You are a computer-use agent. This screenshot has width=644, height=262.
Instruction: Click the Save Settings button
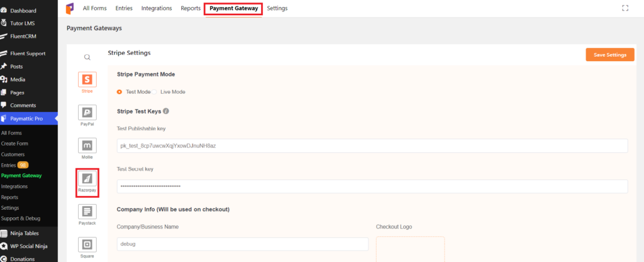pos(610,55)
